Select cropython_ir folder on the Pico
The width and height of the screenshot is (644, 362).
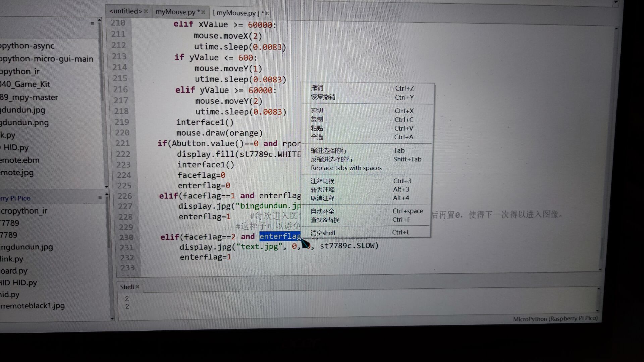(x=24, y=211)
